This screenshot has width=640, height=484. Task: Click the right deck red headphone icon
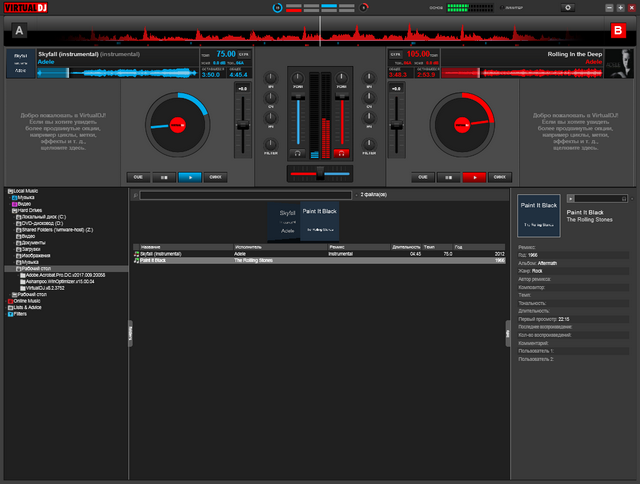(x=341, y=153)
